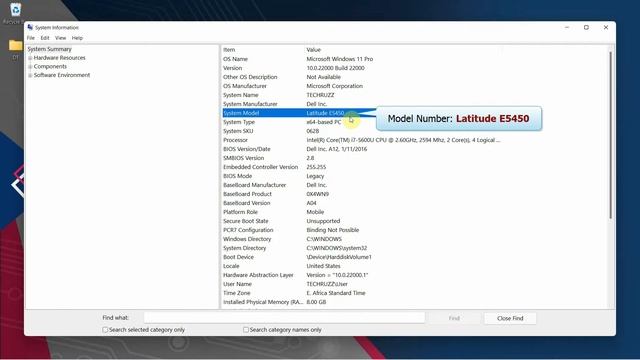640x360 pixels.
Task: Select the Platform Role row
Action: 414,212
